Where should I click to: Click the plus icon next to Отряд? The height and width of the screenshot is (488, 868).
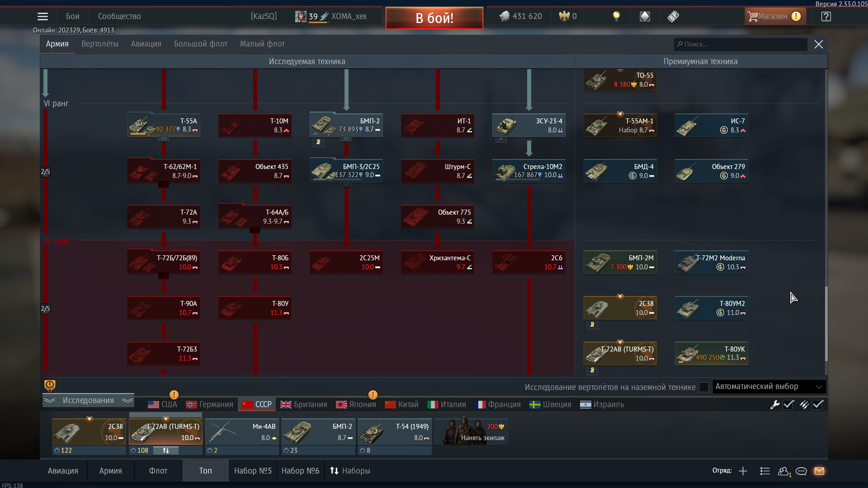coord(743,471)
